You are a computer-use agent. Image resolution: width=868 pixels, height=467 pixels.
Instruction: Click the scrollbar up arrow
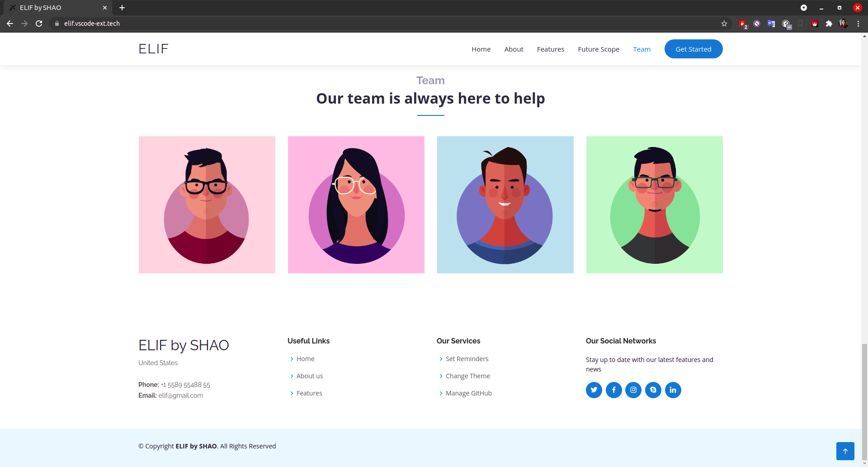pos(864,36)
